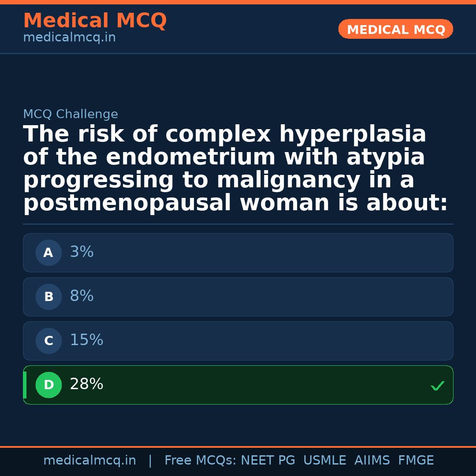Select the 3% answer option

pos(238,253)
